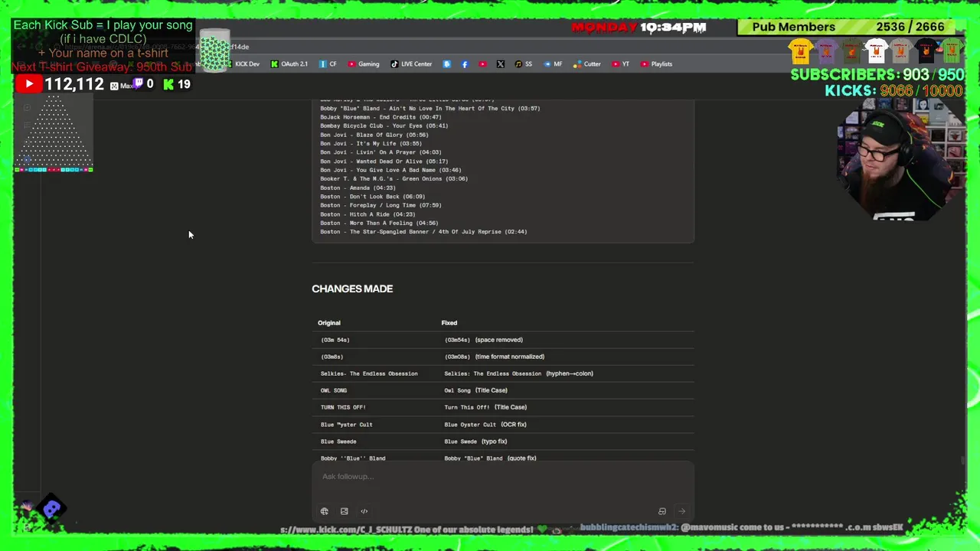The height and width of the screenshot is (551, 980).
Task: Click the Twitch icon in stream overlay
Action: click(x=139, y=84)
